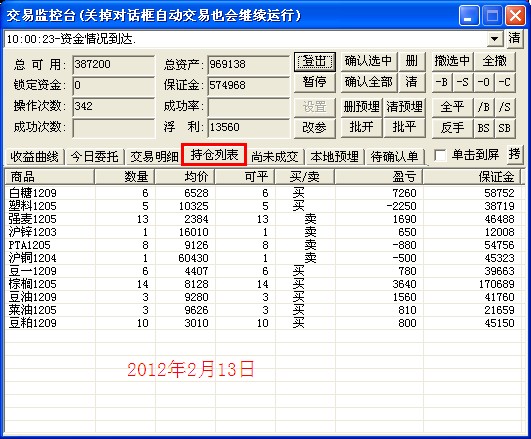Image resolution: width=531 pixels, height=439 pixels.
Task: Click the SB reverse button
Action: coord(505,128)
